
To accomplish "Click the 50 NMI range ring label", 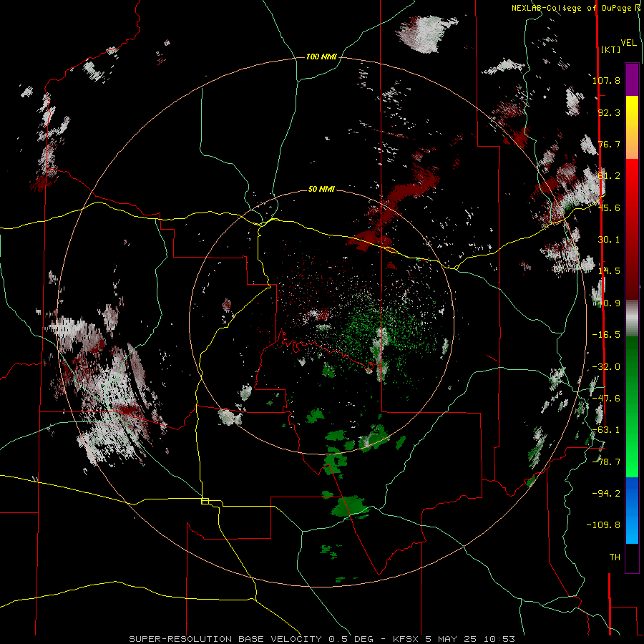I will [x=321, y=190].
